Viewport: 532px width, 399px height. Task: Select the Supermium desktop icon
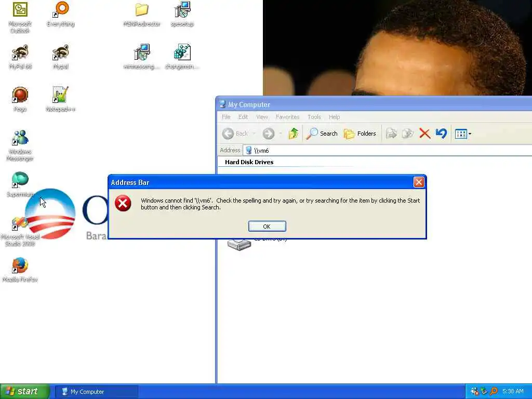coord(20,184)
